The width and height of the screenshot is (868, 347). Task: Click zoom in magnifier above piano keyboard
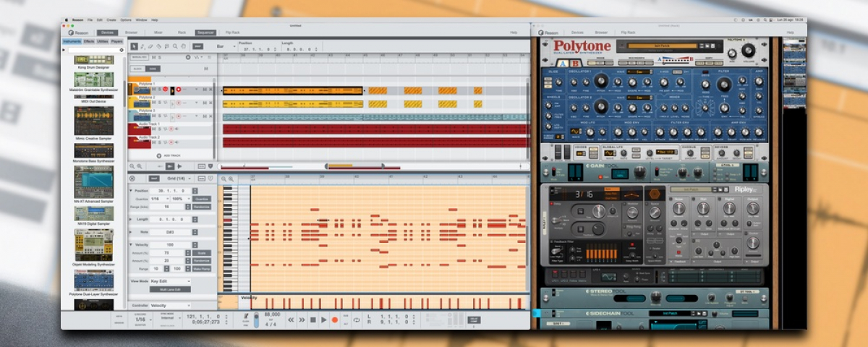pos(231,179)
